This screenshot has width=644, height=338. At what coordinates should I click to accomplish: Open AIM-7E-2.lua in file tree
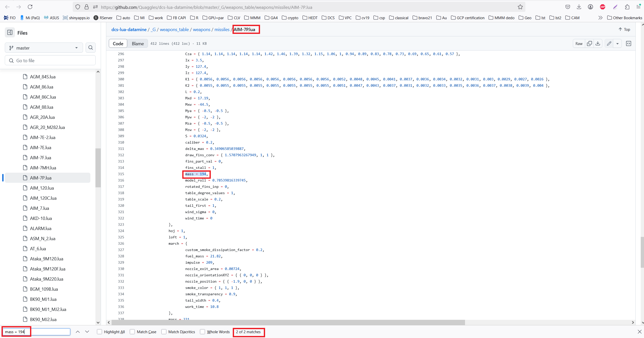tap(43, 137)
